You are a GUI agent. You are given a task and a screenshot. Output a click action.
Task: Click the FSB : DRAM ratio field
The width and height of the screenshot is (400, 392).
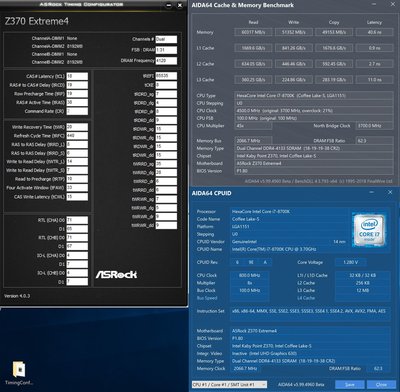166,50
